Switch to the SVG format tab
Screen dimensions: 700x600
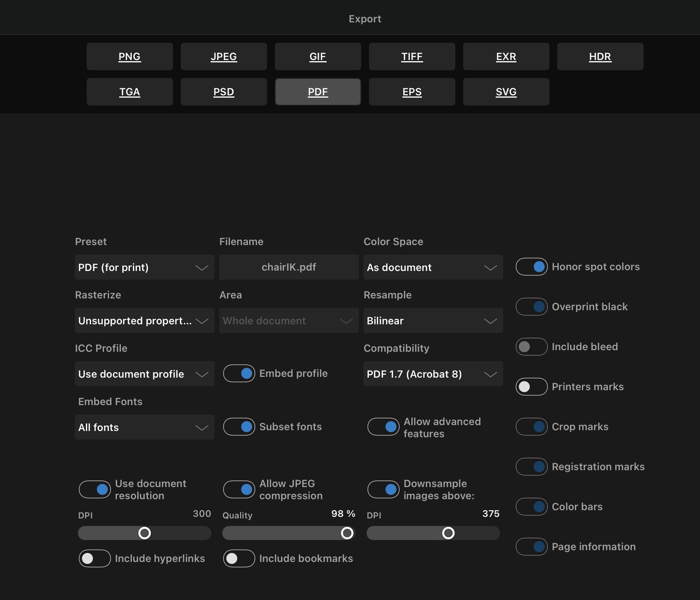tap(506, 92)
